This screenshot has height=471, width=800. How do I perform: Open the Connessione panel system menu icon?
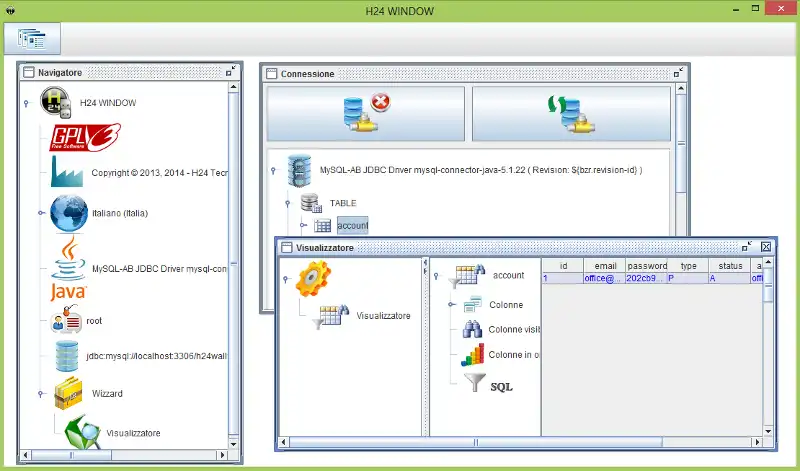271,73
